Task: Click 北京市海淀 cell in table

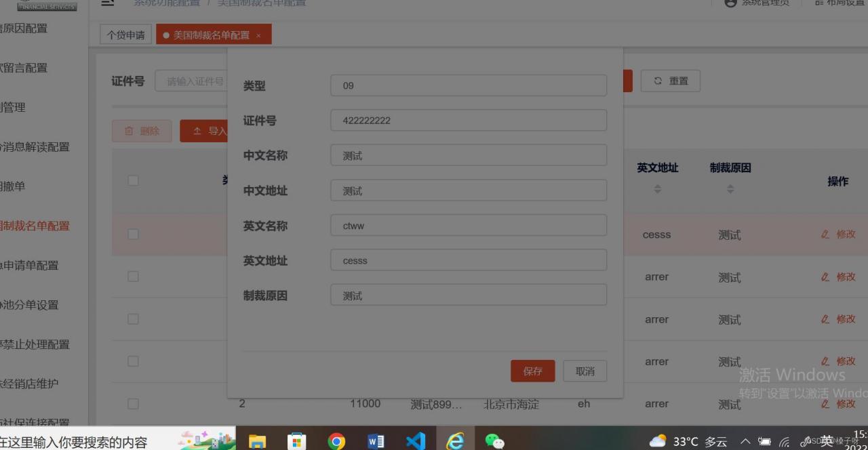Action: pos(511,404)
